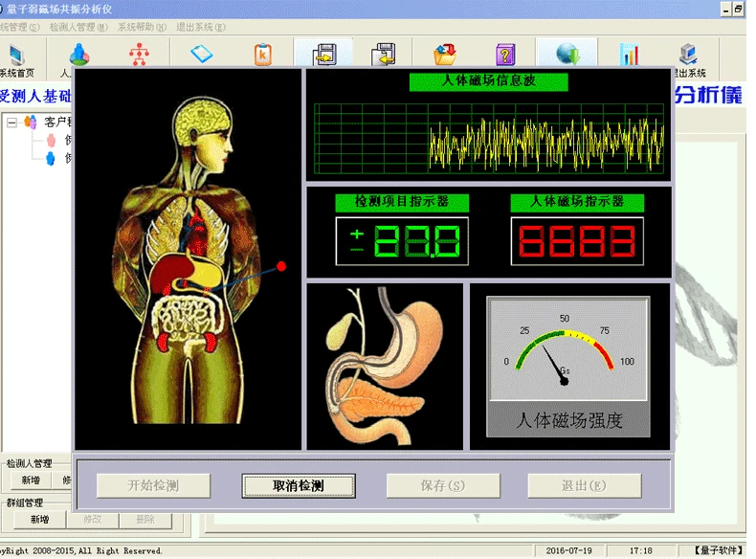Click the 保存(S) button
The height and width of the screenshot is (559, 756).
(x=443, y=485)
